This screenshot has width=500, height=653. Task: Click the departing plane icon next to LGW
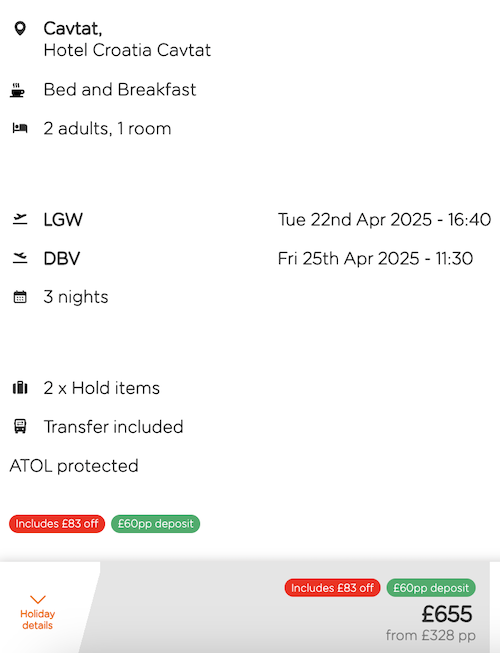[x=20, y=219]
